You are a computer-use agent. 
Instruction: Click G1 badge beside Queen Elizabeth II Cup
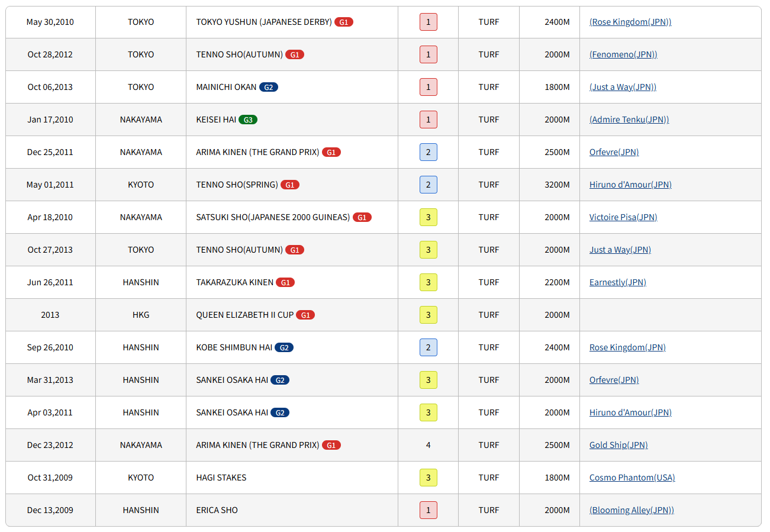click(305, 315)
